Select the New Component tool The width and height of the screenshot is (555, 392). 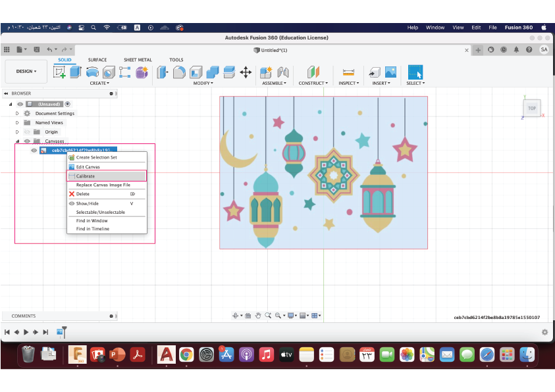pyautogui.click(x=266, y=72)
